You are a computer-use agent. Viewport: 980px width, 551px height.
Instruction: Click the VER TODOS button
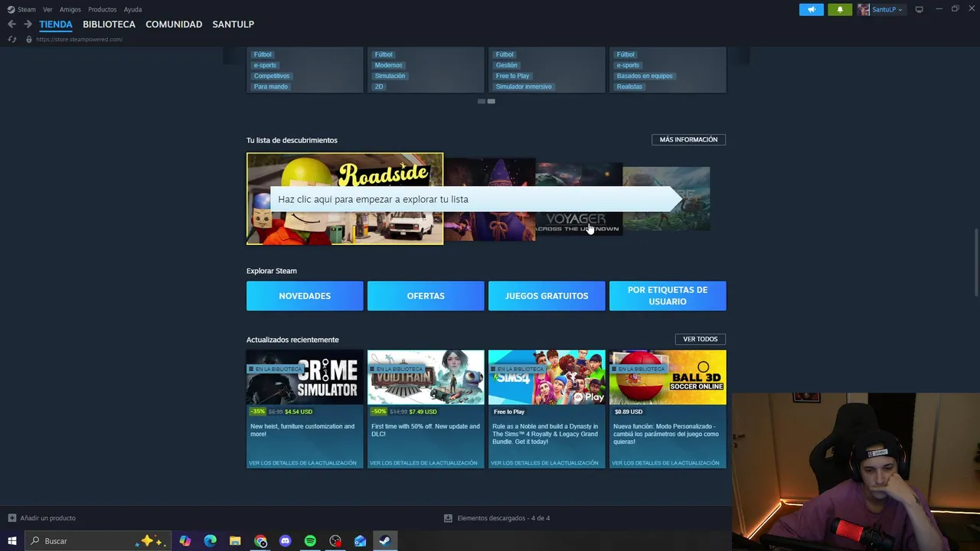(700, 339)
